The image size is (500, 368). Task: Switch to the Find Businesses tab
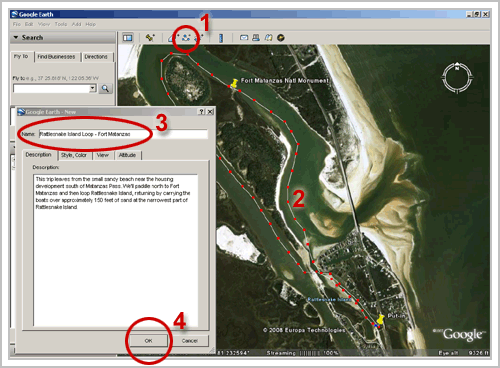(x=56, y=57)
